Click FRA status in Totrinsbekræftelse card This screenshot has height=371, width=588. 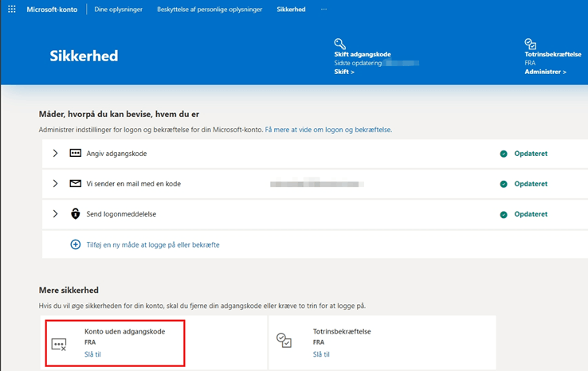pyautogui.click(x=319, y=342)
